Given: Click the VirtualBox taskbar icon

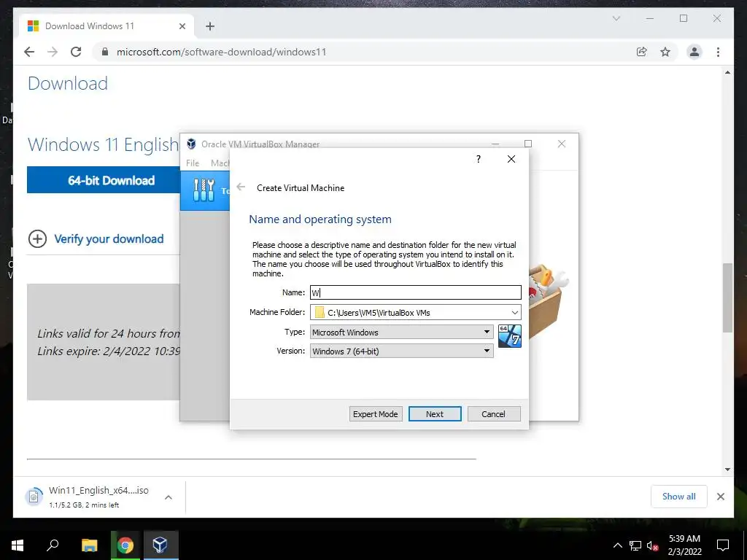Looking at the screenshot, I should coord(160,545).
